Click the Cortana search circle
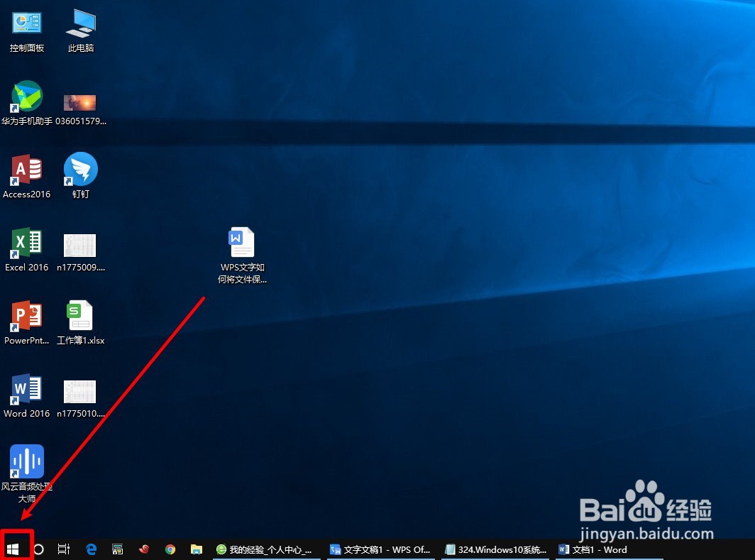The width and height of the screenshot is (755, 560). (38, 549)
